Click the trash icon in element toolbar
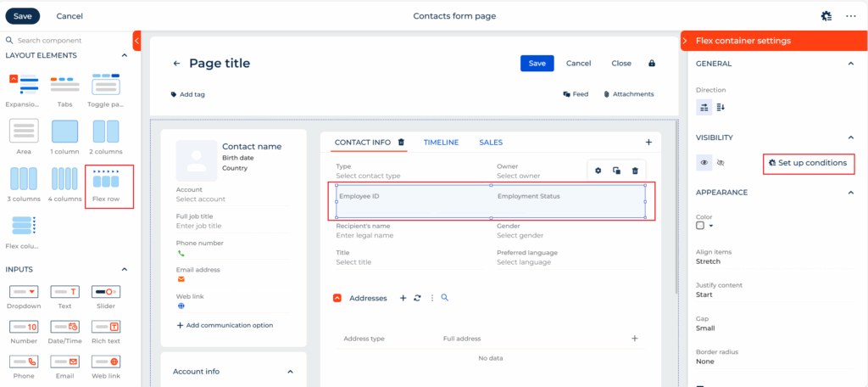The height and width of the screenshot is (387, 868). 635,171
